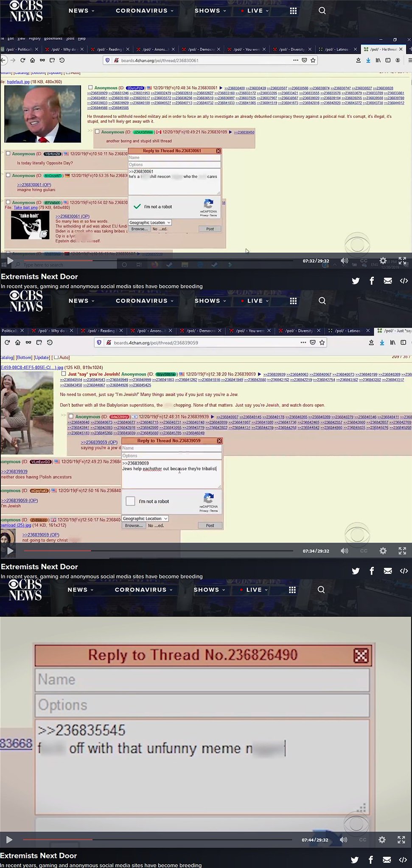The width and height of the screenshot is (412, 868).
Task: Focus the Name field in thread 236826490 reply
Action: coord(202,680)
